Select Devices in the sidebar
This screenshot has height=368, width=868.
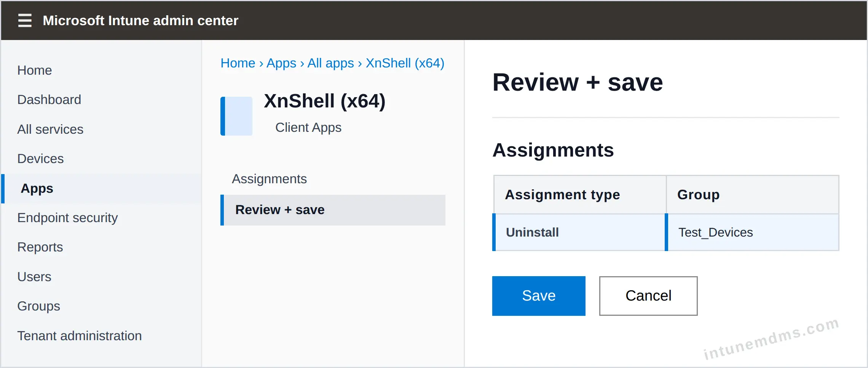(x=40, y=159)
